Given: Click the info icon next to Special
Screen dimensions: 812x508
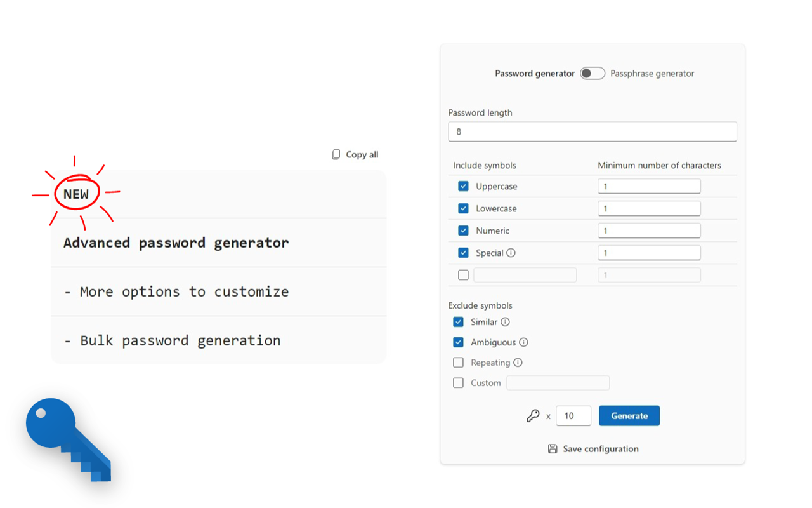Looking at the screenshot, I should pyautogui.click(x=511, y=253).
